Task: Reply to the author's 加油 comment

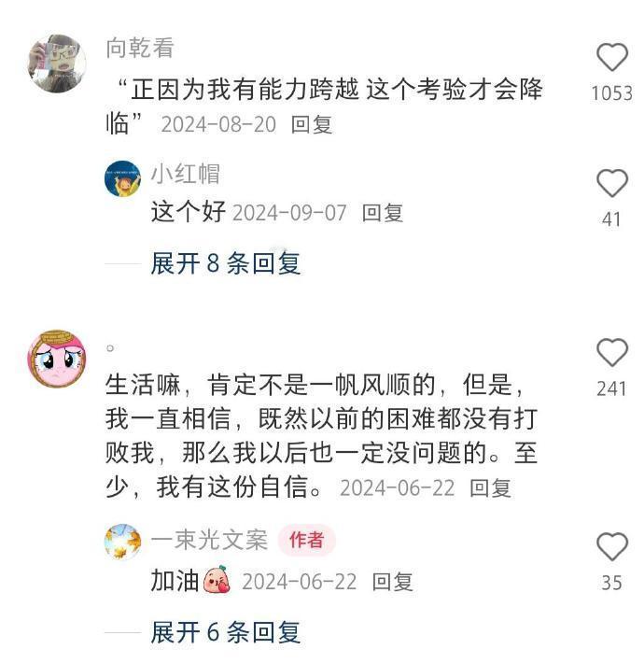Action: tap(393, 582)
